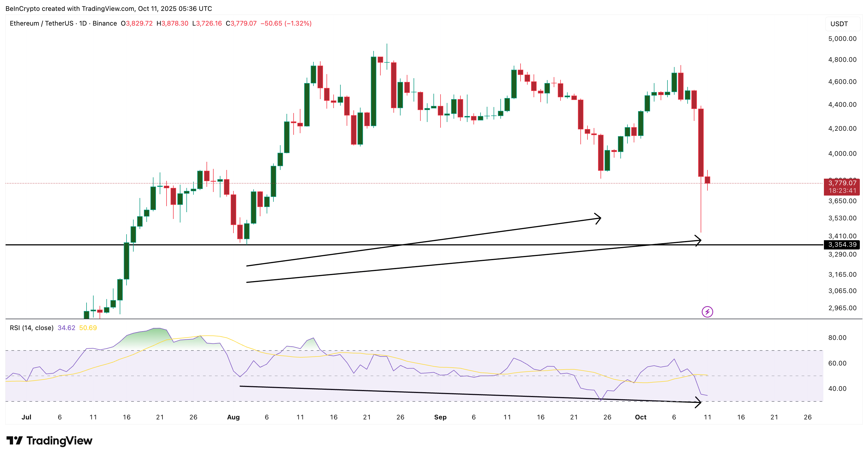Click the RSI value 34.62
Image resolution: width=868 pixels, height=457 pixels.
pyautogui.click(x=66, y=327)
